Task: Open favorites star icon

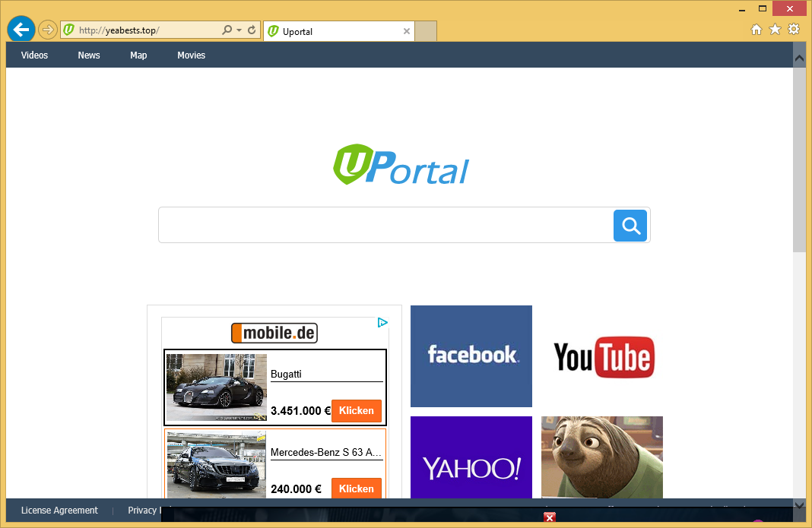Action: [x=775, y=30]
